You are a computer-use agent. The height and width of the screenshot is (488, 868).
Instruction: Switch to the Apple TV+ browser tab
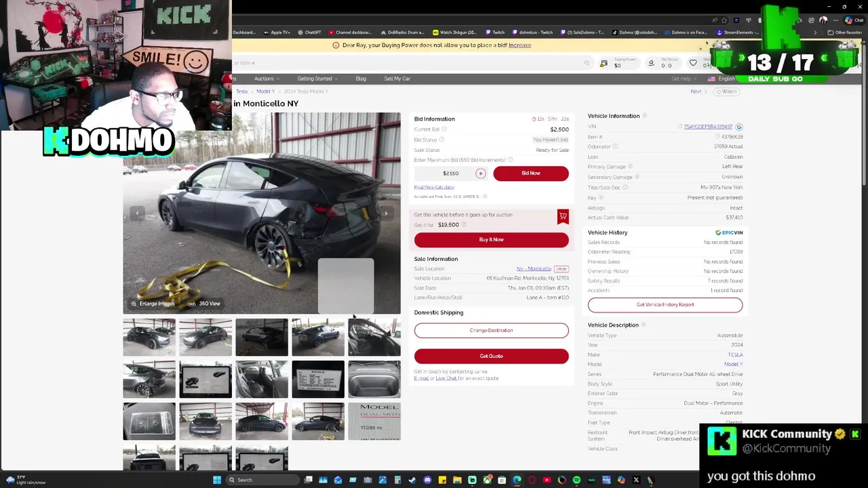pos(277,33)
